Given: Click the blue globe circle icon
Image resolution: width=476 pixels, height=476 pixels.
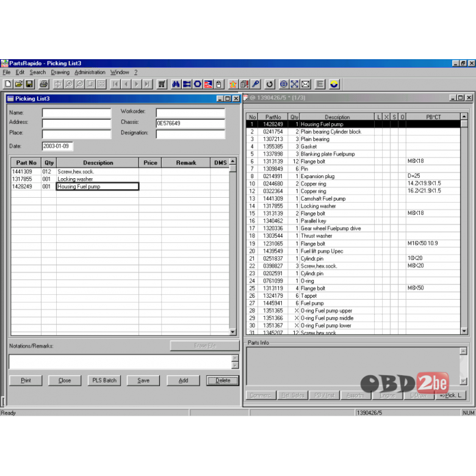Looking at the screenshot, I should (x=284, y=84).
